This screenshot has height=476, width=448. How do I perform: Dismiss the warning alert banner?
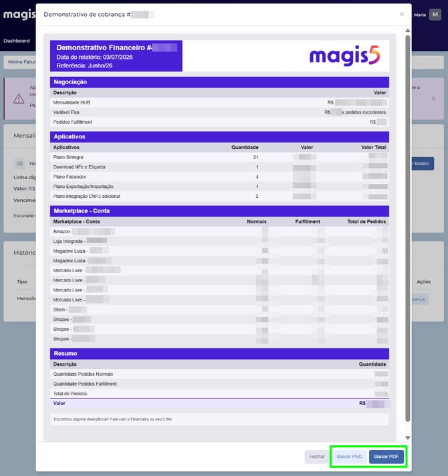coord(433,98)
